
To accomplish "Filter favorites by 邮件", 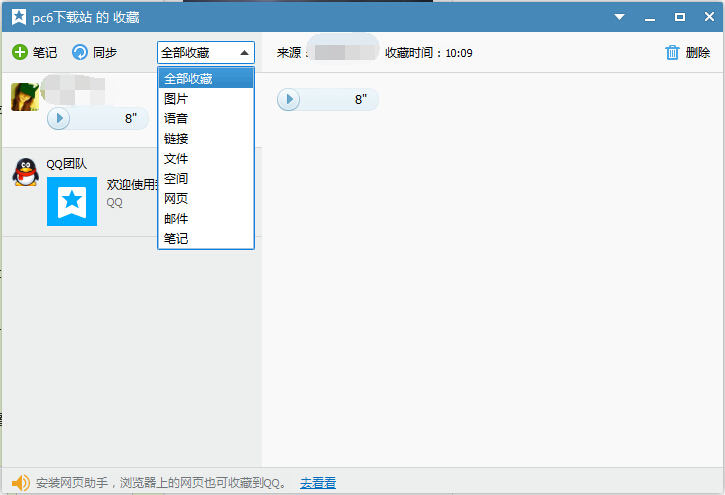I will pyautogui.click(x=176, y=219).
